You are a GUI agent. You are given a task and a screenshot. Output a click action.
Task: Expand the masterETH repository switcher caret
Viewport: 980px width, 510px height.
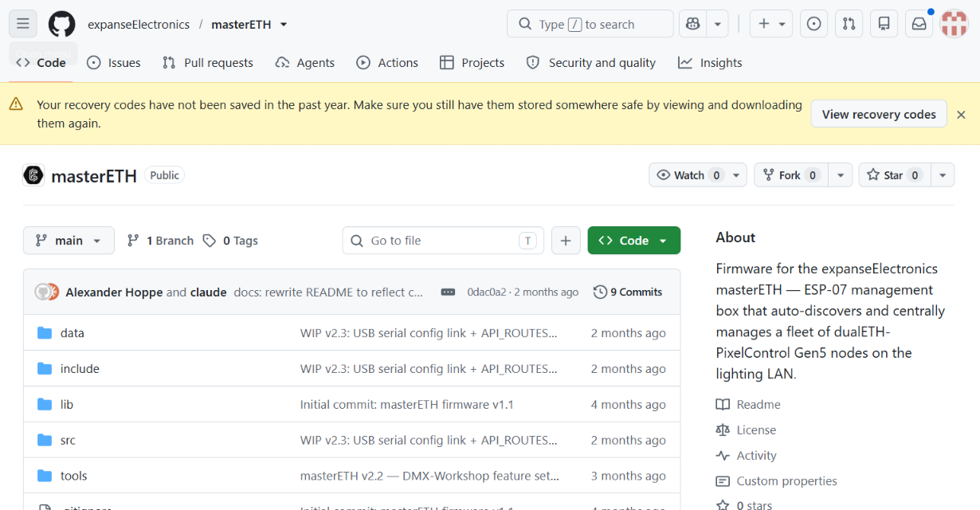[x=284, y=25]
